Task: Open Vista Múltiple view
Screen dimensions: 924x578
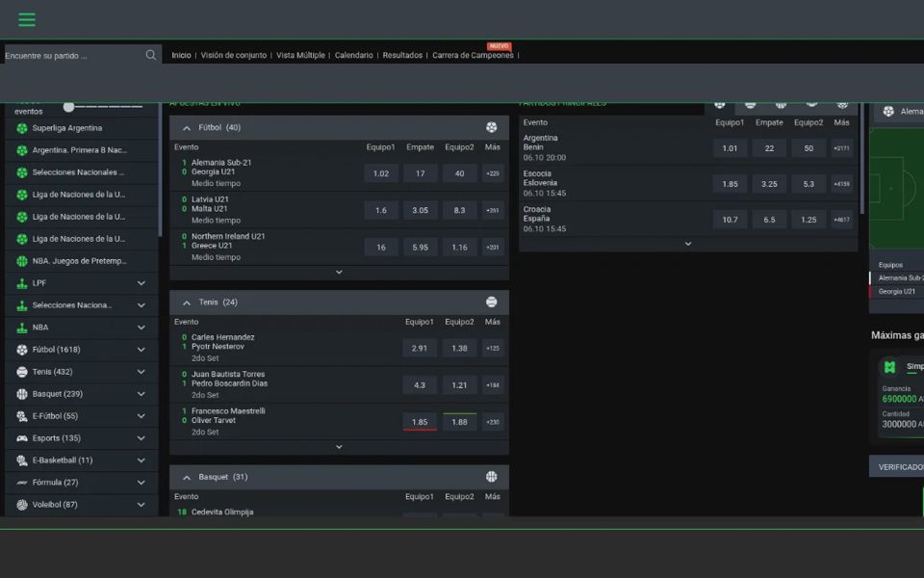Action: (300, 55)
